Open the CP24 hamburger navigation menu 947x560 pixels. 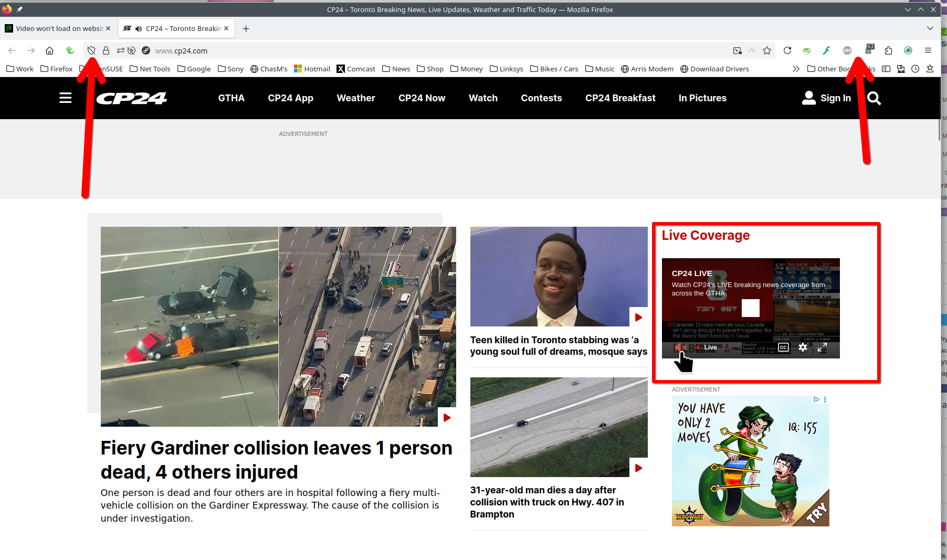(x=66, y=98)
